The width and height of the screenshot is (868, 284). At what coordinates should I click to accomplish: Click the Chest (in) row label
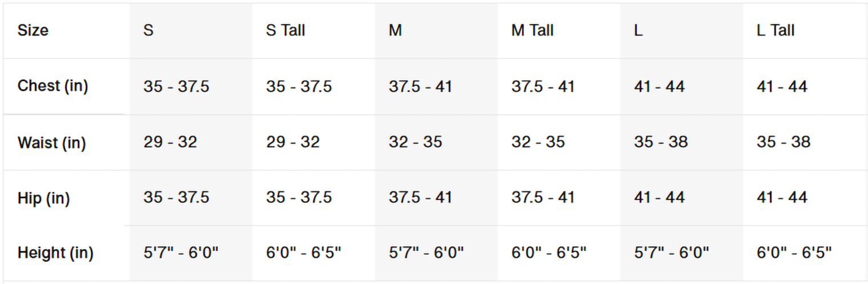tap(53, 86)
